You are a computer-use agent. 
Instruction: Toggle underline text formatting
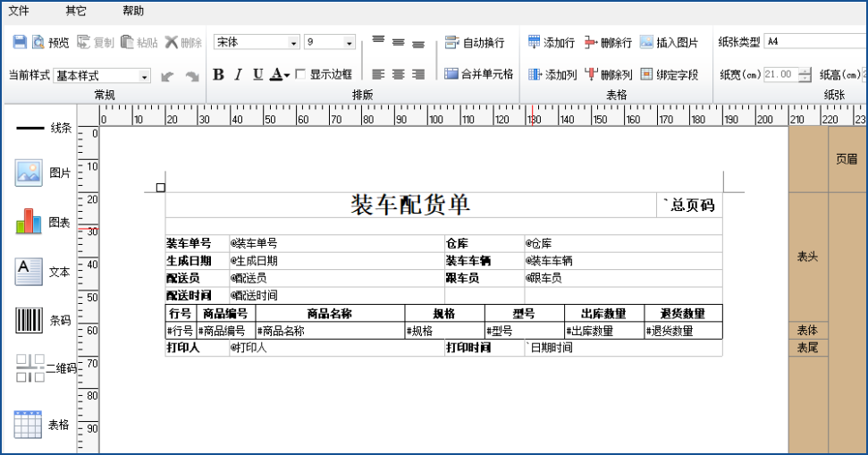257,75
